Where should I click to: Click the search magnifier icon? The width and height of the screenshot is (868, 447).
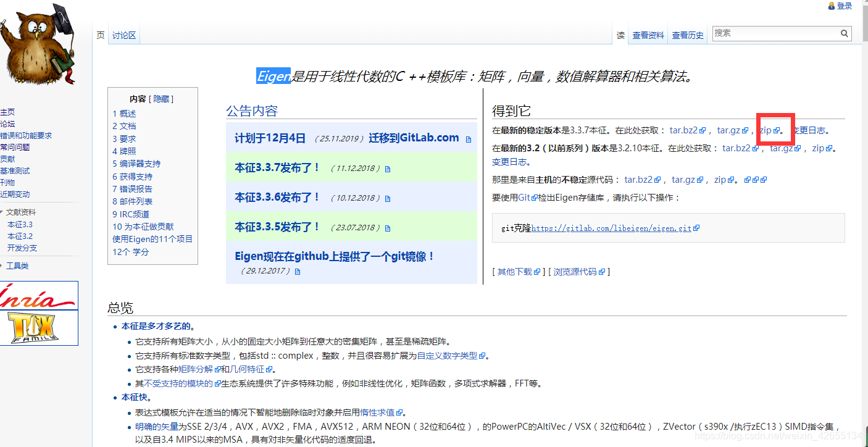coord(845,33)
